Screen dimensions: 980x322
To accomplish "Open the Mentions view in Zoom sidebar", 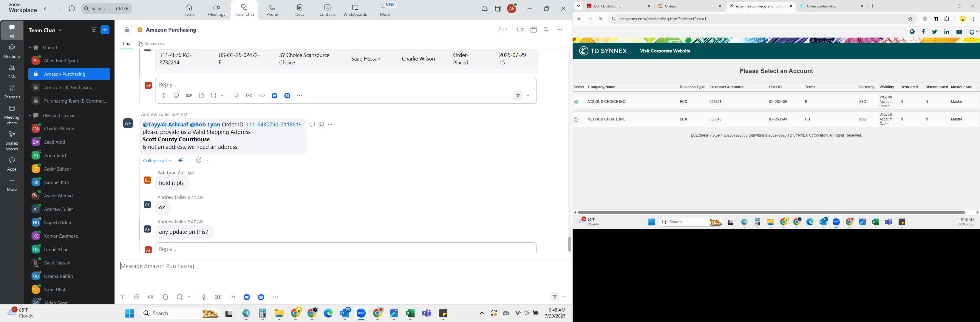I will 12,51.
